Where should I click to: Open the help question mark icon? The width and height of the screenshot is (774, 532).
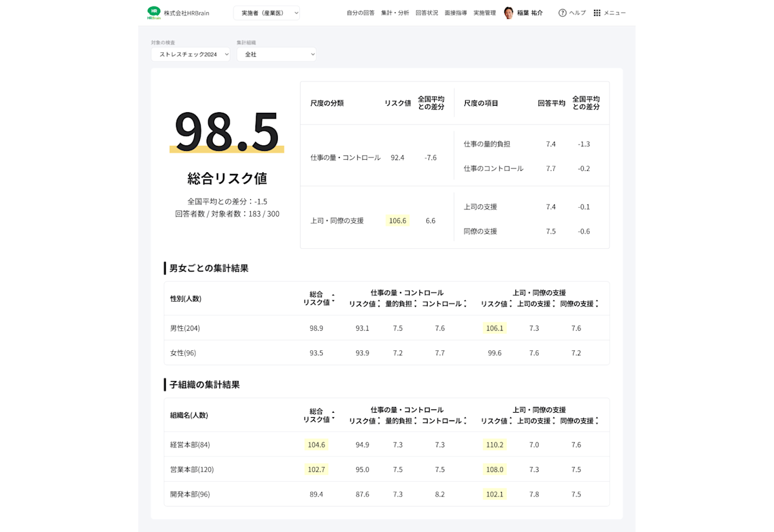(562, 13)
